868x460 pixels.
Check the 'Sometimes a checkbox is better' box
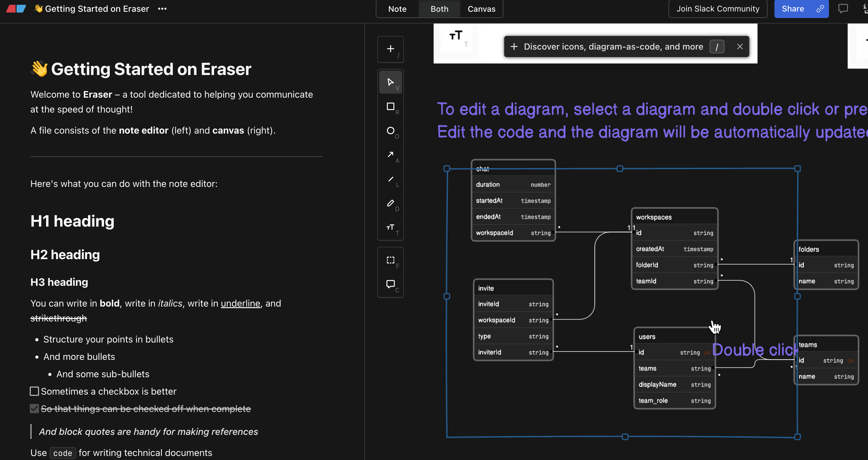(34, 391)
